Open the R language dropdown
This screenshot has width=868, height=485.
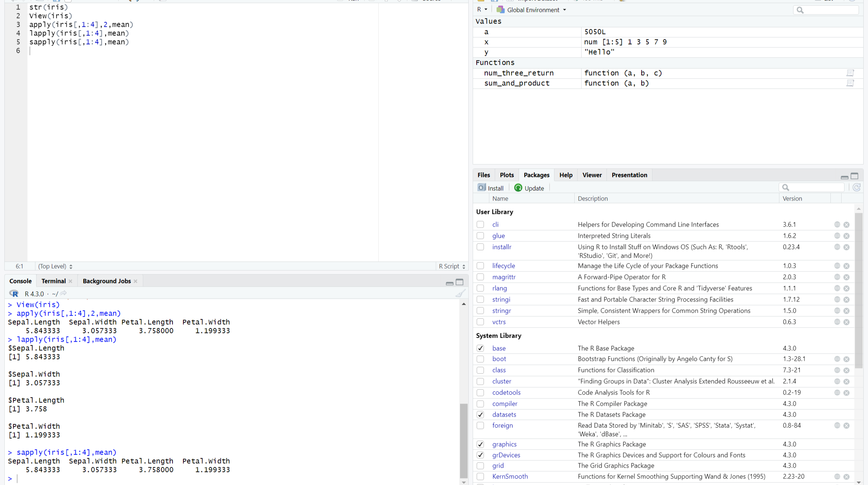point(482,10)
